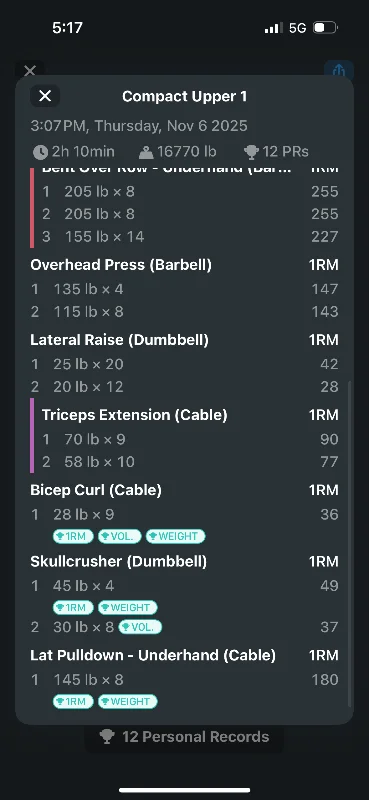Image resolution: width=369 pixels, height=800 pixels.
Task: Tap the share icon at top right
Action: (x=339, y=70)
